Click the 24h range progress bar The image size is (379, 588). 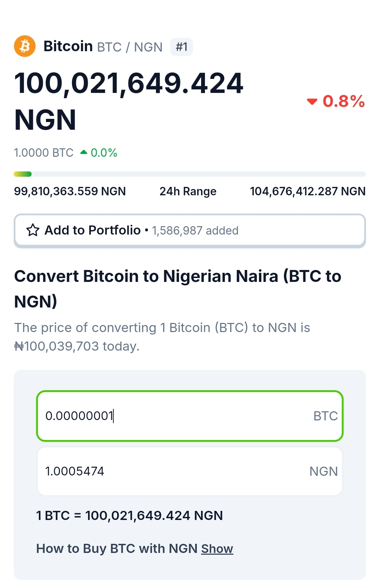[x=189, y=174]
